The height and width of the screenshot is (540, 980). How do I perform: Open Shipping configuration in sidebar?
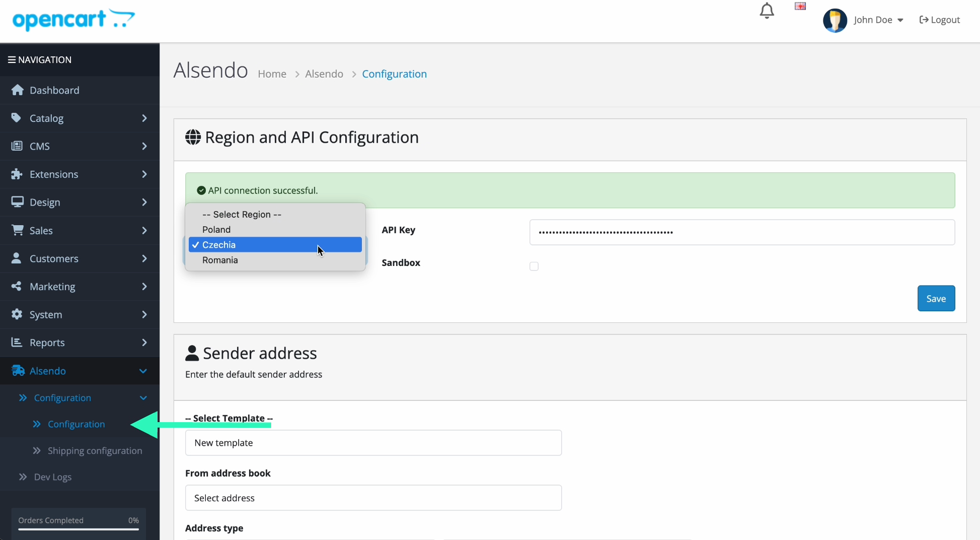[95, 450]
